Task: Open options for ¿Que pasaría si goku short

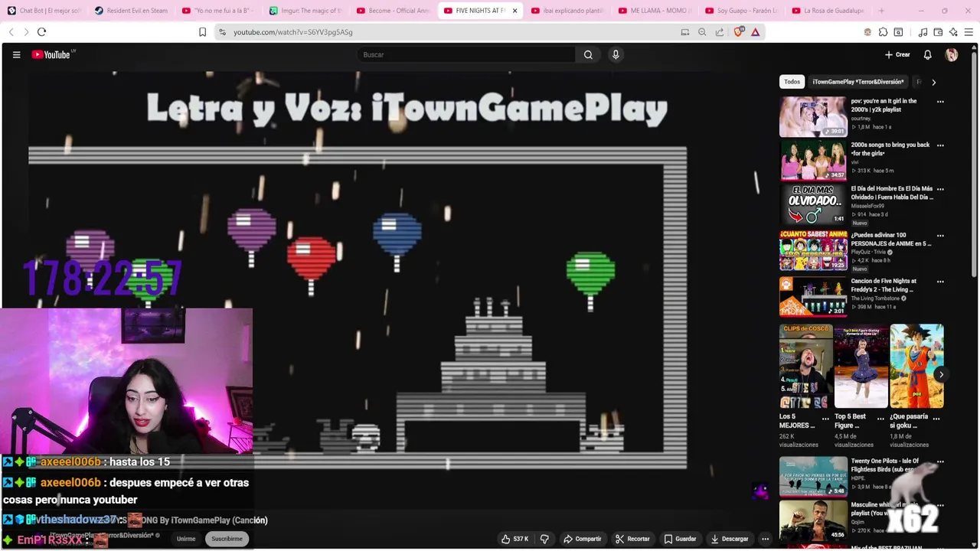Action: pyautogui.click(x=936, y=419)
